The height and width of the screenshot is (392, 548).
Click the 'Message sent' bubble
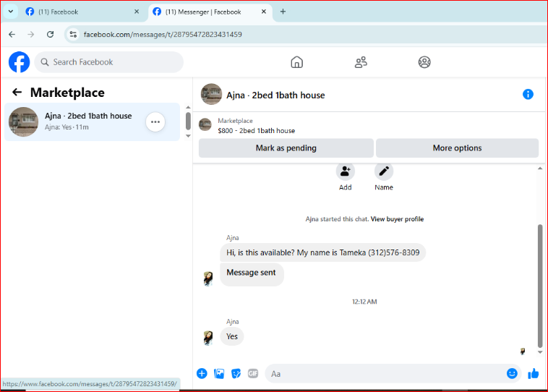(x=252, y=274)
